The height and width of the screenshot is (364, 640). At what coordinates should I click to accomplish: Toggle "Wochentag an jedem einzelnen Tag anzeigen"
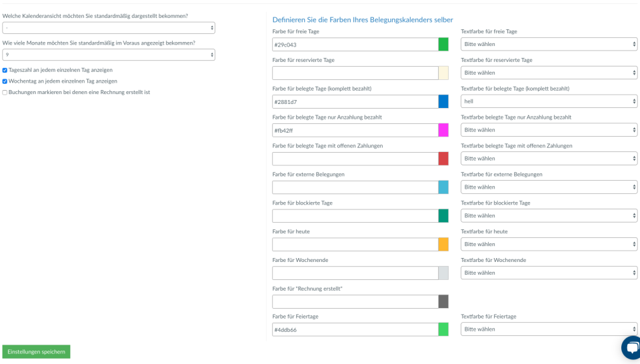pyautogui.click(x=5, y=81)
